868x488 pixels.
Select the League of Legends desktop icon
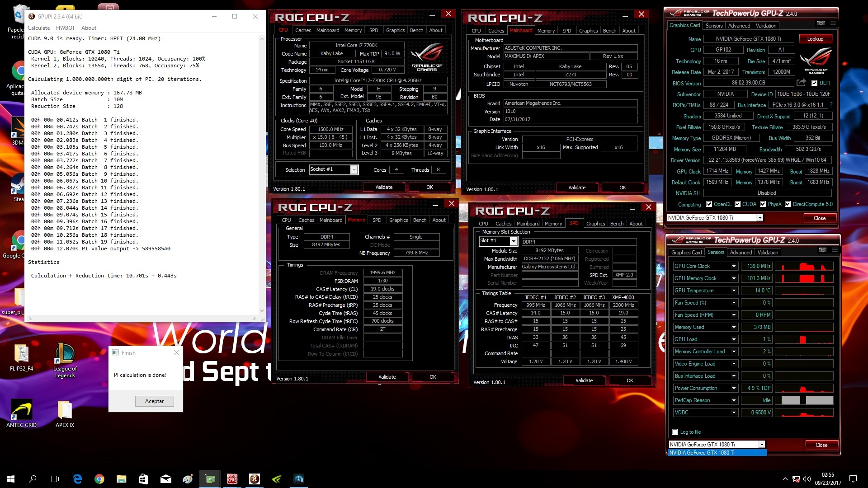tap(65, 360)
